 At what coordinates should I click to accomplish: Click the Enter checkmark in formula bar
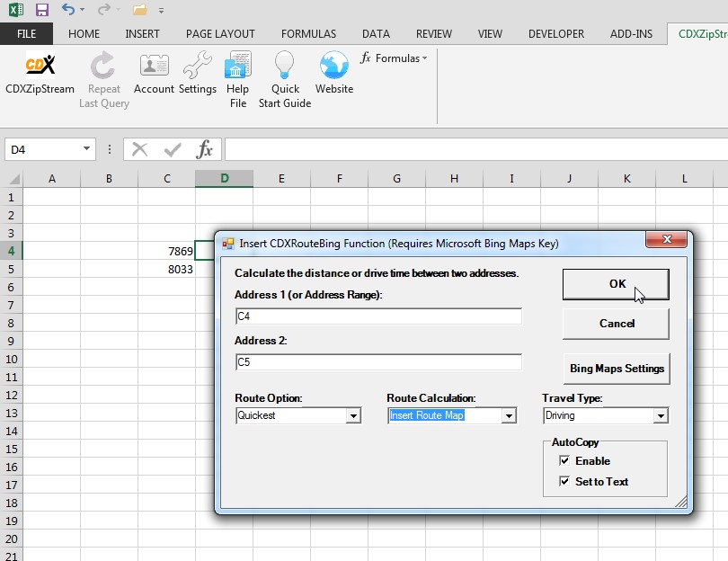click(x=173, y=149)
